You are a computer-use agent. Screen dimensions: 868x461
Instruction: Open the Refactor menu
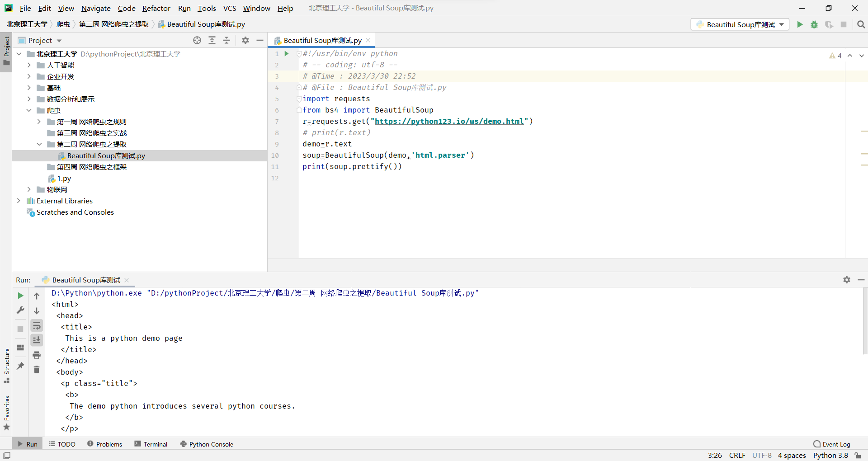(156, 8)
